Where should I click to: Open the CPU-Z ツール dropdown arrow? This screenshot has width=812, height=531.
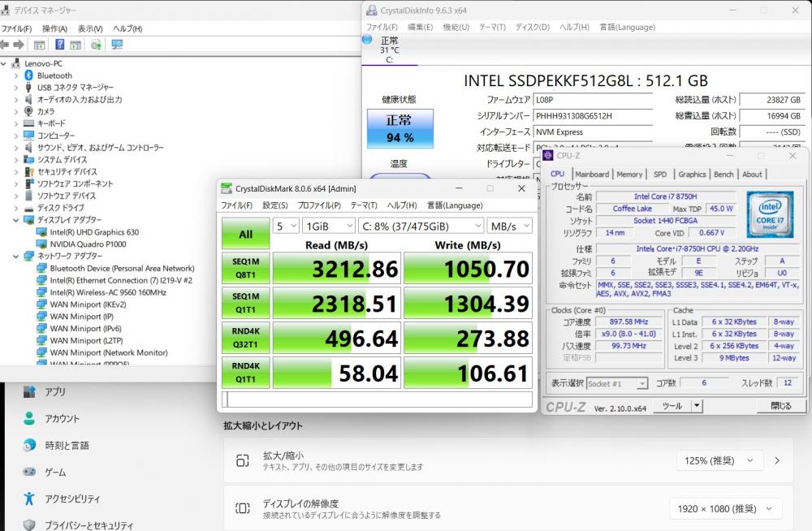[697, 406]
